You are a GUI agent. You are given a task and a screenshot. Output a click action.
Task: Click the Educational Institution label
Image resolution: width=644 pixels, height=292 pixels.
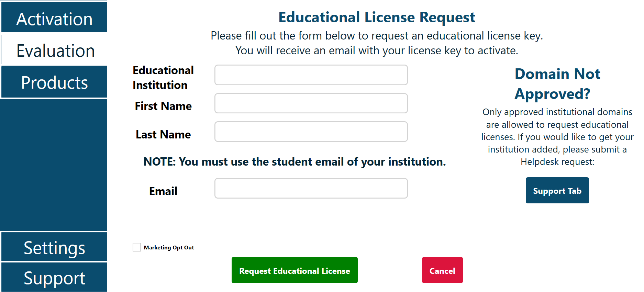(x=163, y=78)
